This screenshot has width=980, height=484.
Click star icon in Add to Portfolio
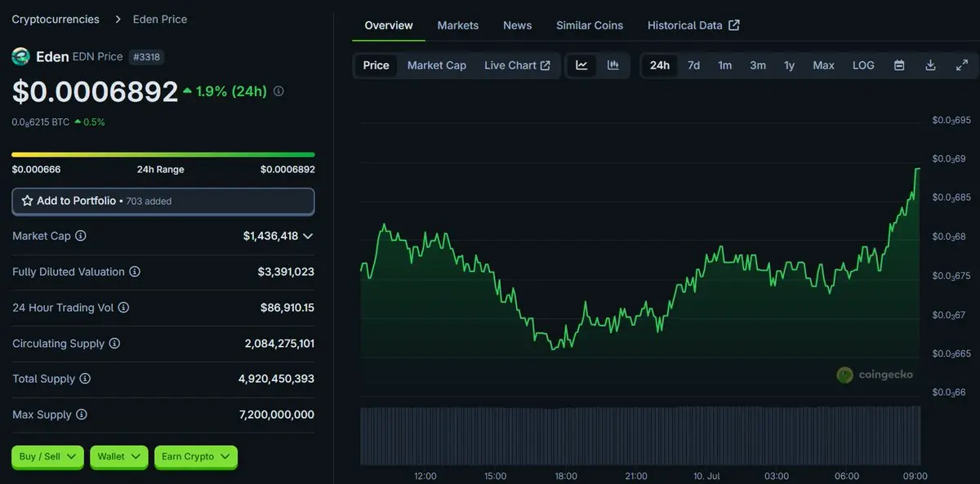(27, 201)
